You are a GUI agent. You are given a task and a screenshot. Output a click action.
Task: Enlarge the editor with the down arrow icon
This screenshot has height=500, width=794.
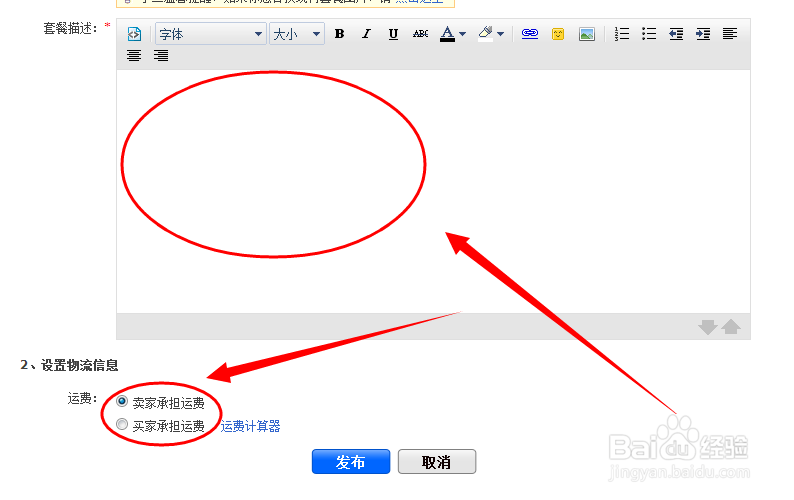click(707, 327)
